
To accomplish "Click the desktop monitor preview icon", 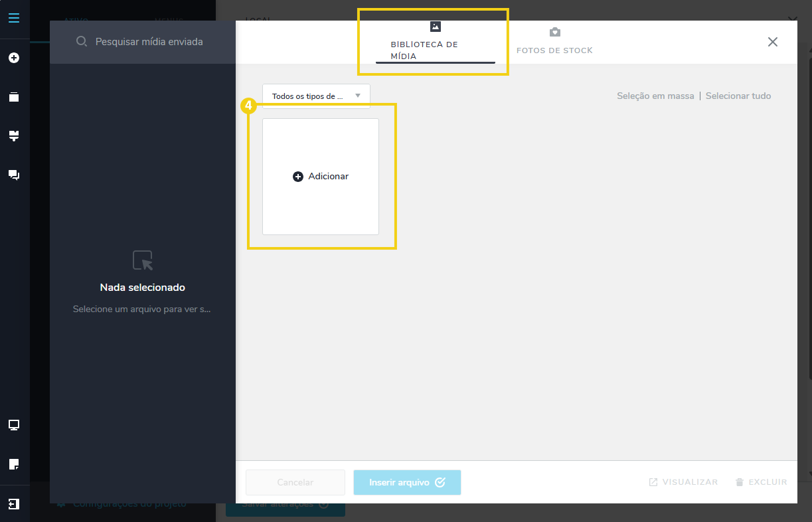I will (14, 425).
